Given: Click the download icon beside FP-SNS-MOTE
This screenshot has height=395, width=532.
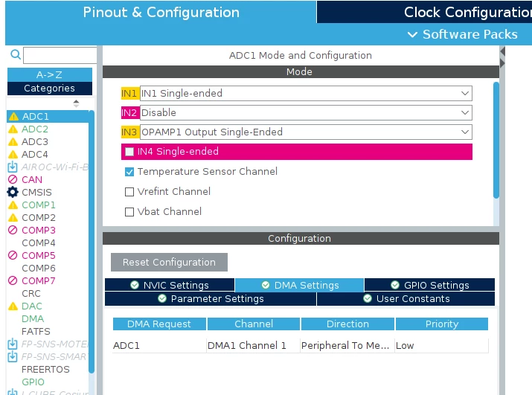Looking at the screenshot, I should (13, 344).
